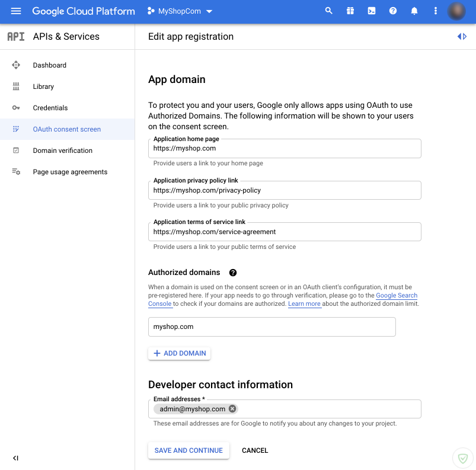This screenshot has width=476, height=470.
Task: Click the APIs & Services heading
Action: click(66, 36)
